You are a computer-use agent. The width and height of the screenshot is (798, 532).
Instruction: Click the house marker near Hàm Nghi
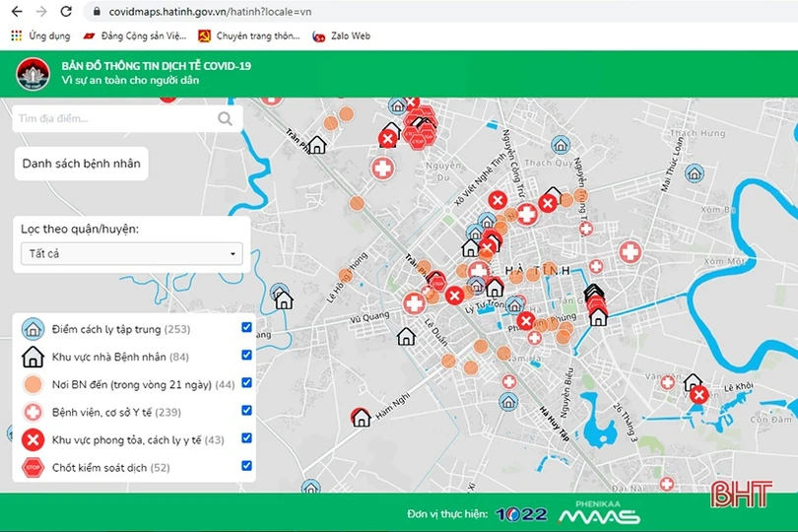[361, 418]
